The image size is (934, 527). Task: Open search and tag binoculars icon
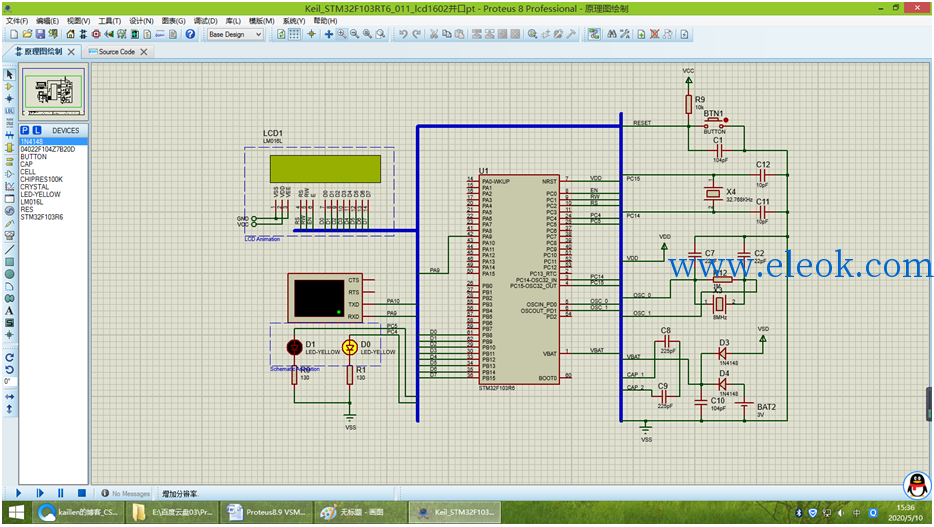click(x=612, y=35)
